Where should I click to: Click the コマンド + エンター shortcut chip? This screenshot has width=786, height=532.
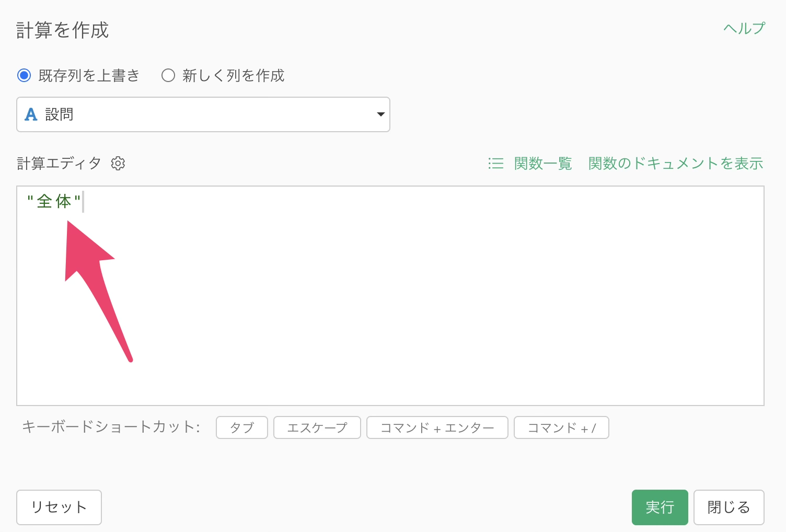437,427
